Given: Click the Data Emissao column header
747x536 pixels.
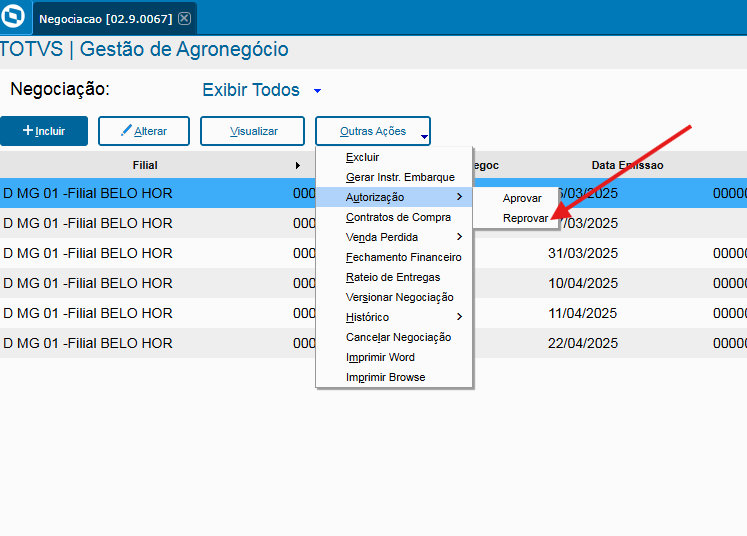Looking at the screenshot, I should coord(627,165).
